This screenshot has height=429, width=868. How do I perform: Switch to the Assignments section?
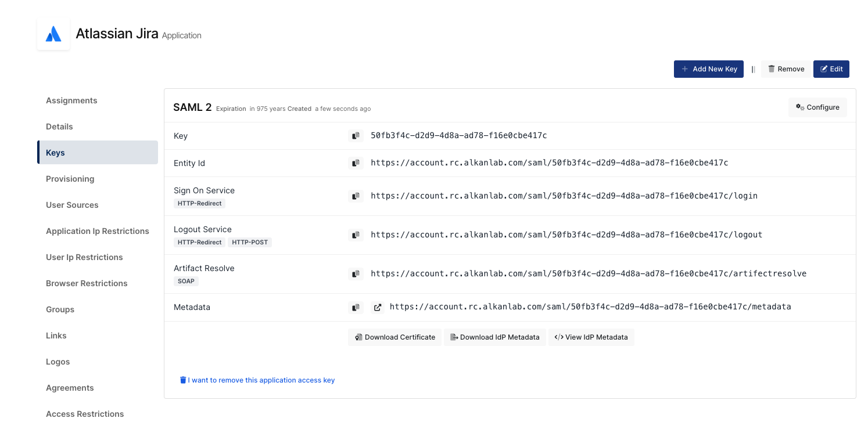71,100
